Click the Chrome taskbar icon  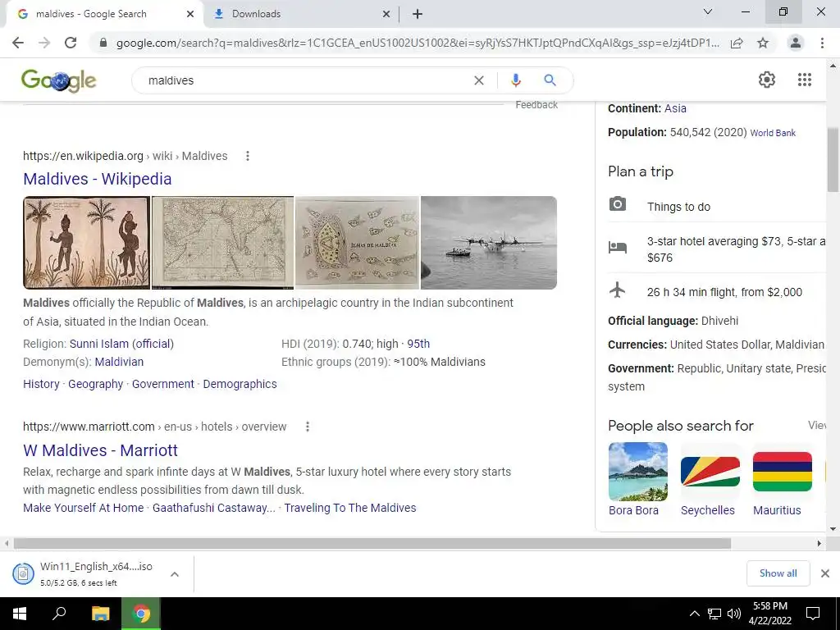[x=141, y=614]
